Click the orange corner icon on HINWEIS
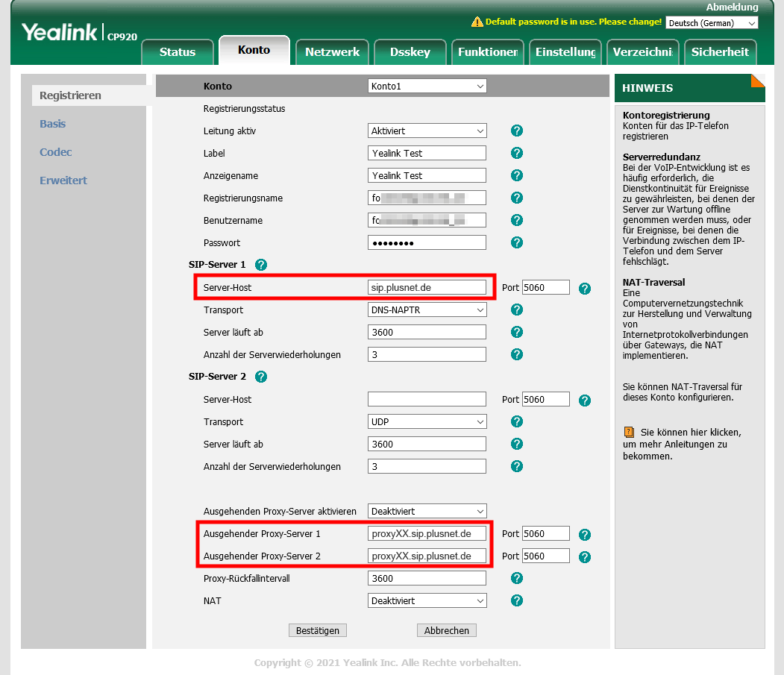Screen dimensions: 784x675 (x=758, y=81)
